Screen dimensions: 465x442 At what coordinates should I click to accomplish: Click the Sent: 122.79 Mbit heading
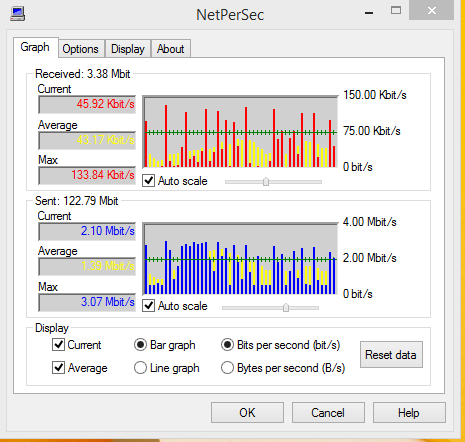(77, 201)
